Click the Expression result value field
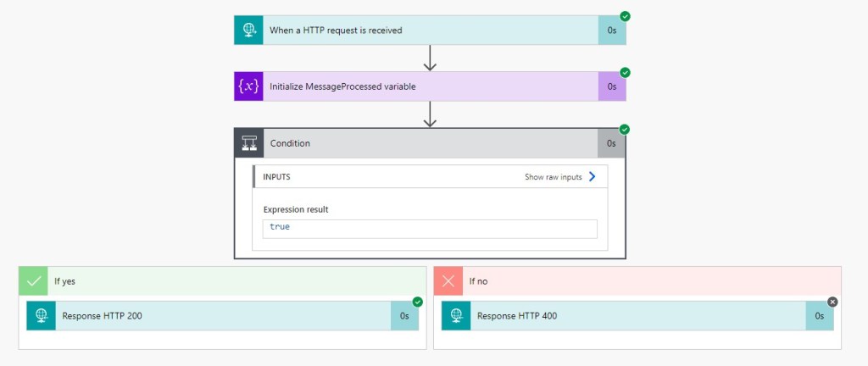 point(430,229)
